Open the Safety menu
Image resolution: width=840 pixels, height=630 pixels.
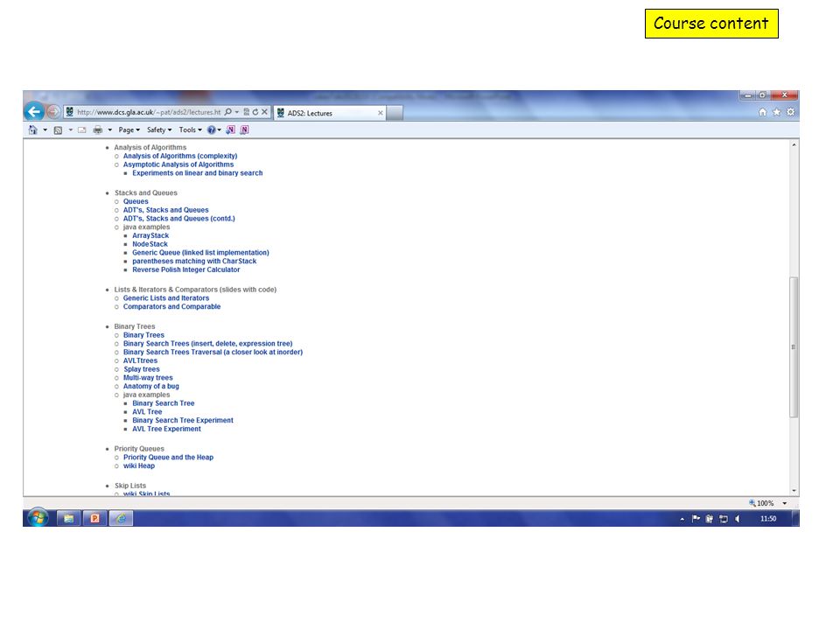(x=159, y=129)
